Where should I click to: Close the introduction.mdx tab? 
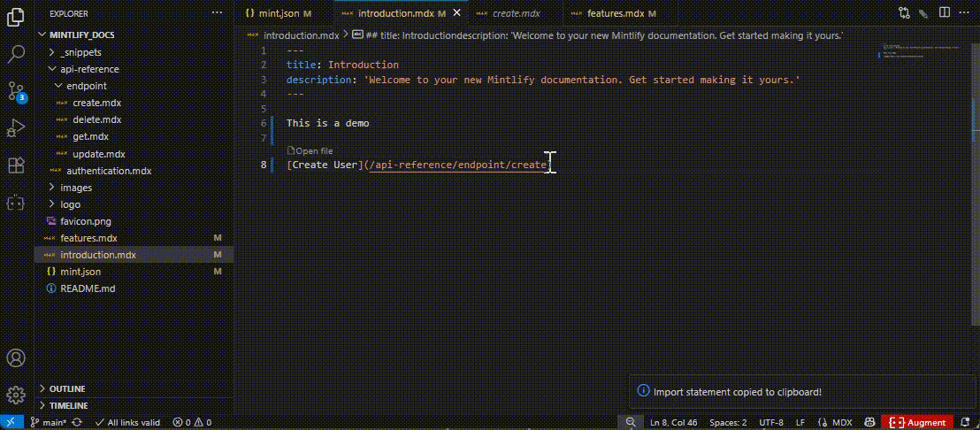(457, 13)
